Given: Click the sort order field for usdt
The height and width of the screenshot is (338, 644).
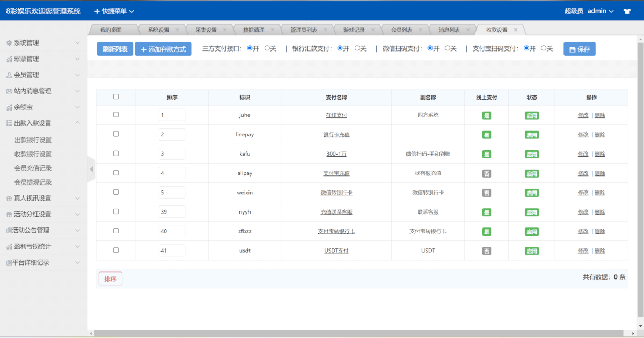Looking at the screenshot, I should (x=172, y=251).
